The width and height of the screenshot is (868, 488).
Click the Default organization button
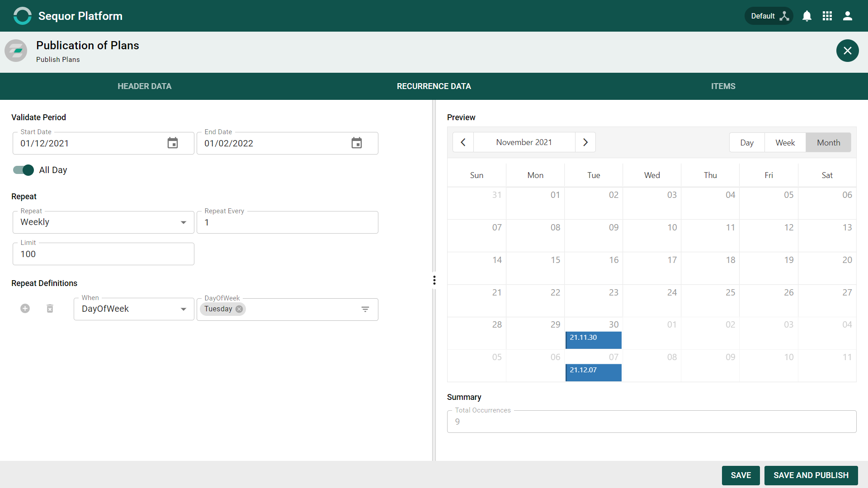[x=769, y=16]
